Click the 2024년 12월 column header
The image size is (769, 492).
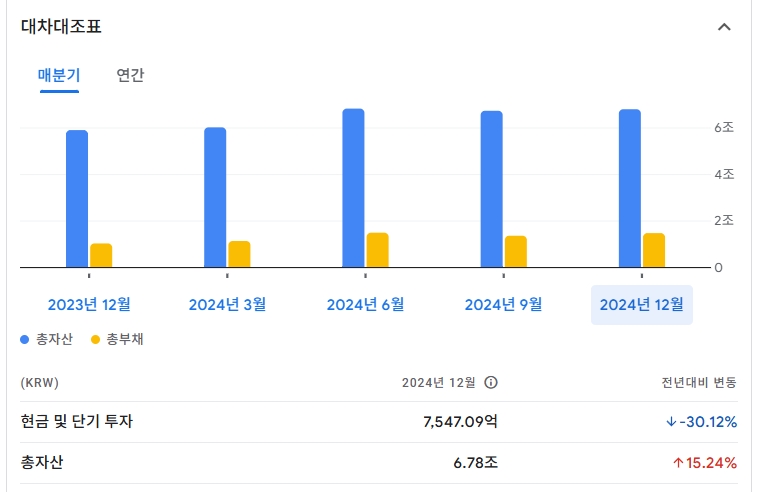[439, 383]
